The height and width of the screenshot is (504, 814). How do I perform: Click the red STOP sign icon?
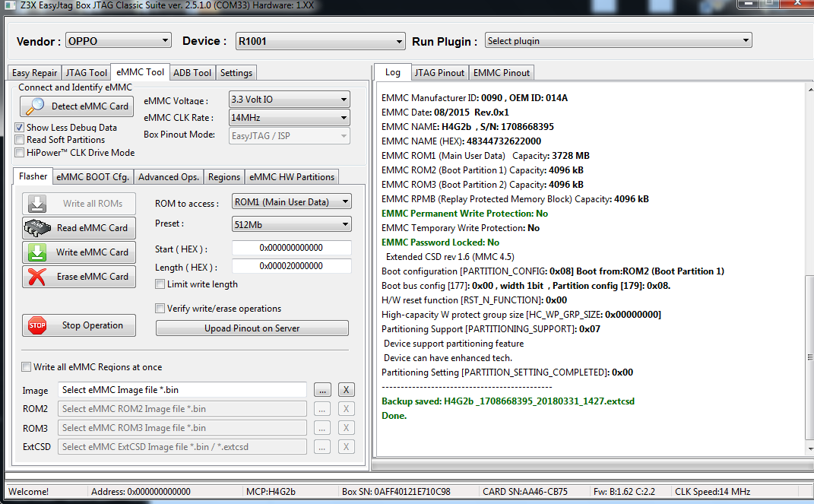pos(36,325)
